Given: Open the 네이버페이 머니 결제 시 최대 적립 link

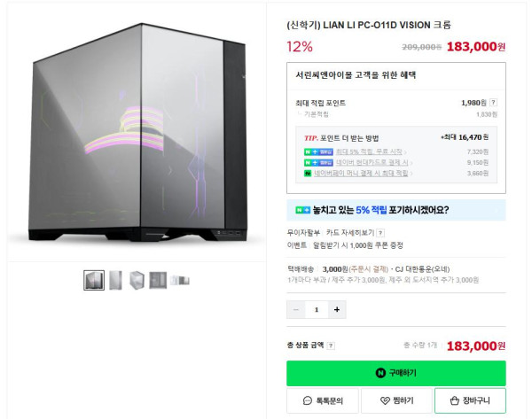Looking at the screenshot, I should click(x=361, y=174).
